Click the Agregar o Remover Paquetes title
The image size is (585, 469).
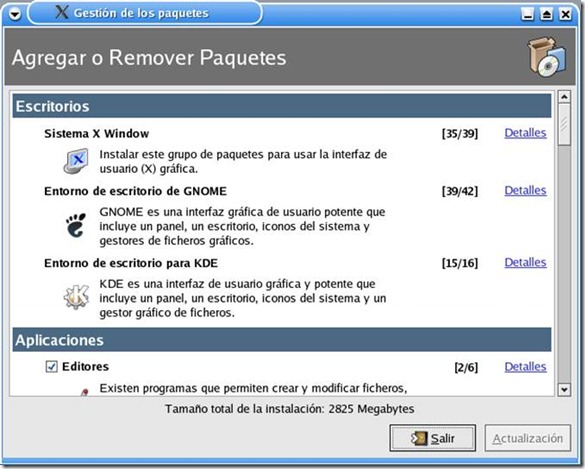click(x=149, y=58)
